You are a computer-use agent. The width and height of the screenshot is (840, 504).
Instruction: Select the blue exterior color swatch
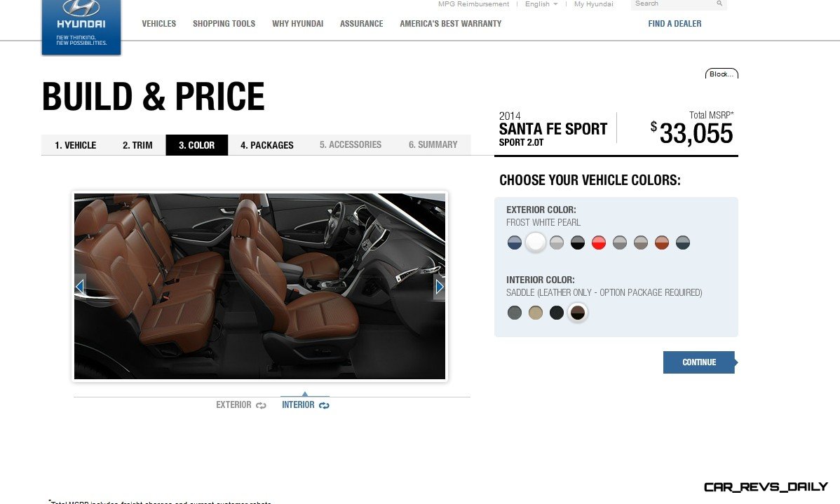(x=514, y=243)
